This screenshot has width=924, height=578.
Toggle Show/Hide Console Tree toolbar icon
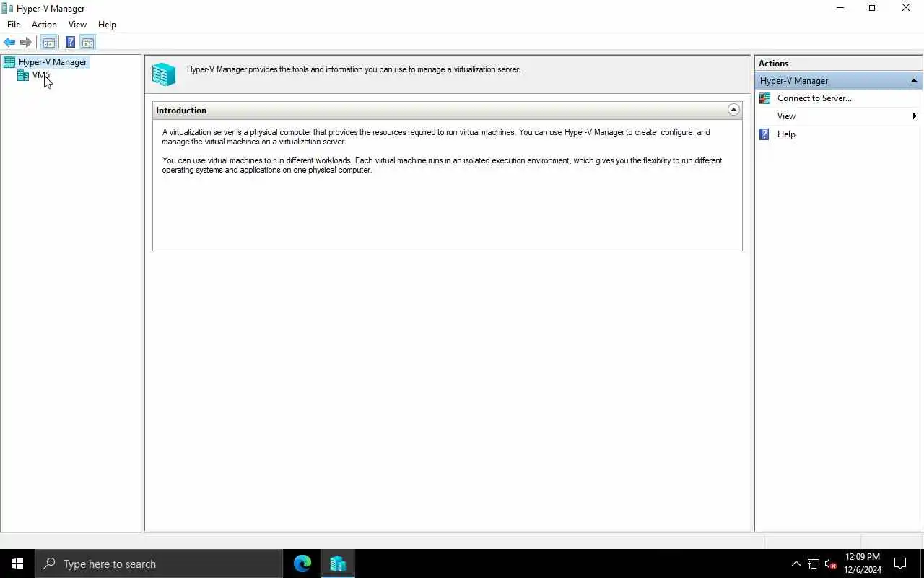48,43
